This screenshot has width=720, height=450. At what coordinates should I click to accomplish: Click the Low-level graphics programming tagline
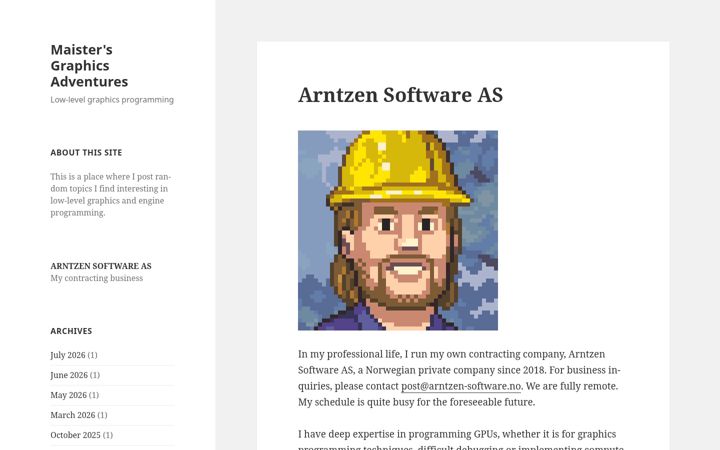pos(112,100)
